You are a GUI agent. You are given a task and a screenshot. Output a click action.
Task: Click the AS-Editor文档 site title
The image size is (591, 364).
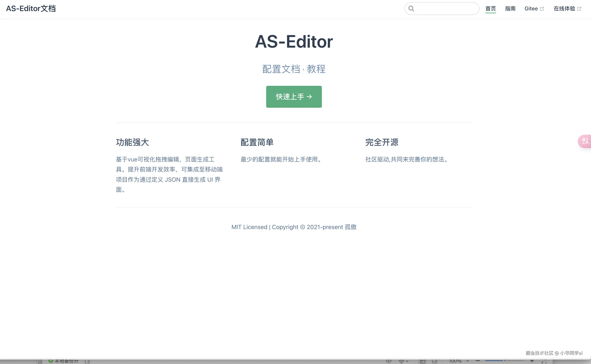click(31, 9)
